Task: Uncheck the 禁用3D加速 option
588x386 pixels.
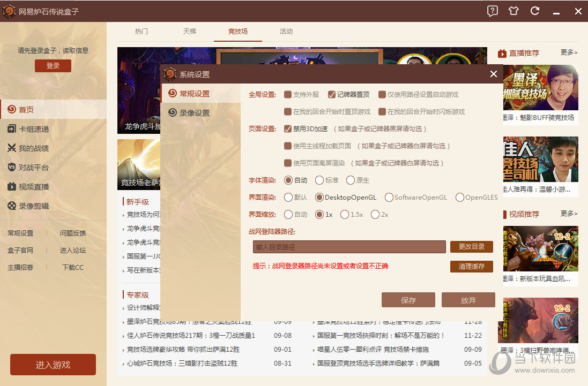Action: click(x=288, y=128)
